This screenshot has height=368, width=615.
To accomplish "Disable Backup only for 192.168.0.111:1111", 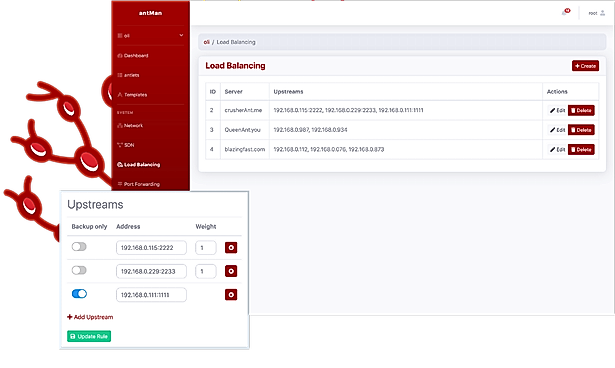I will click(x=79, y=293).
